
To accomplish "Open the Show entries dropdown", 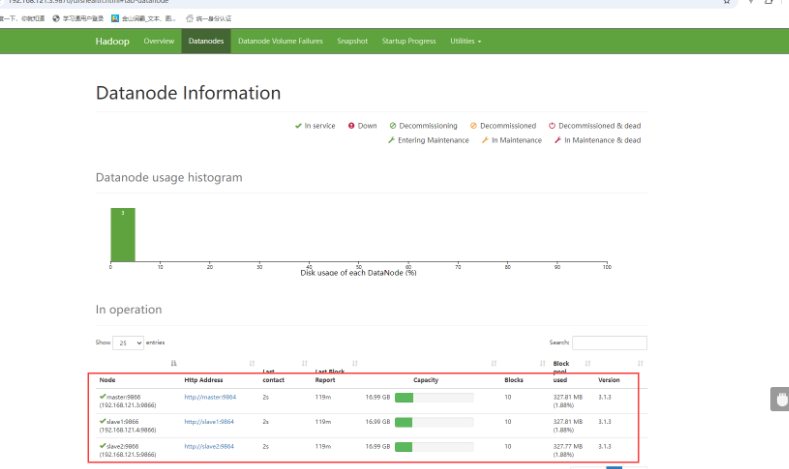I will 127,342.
